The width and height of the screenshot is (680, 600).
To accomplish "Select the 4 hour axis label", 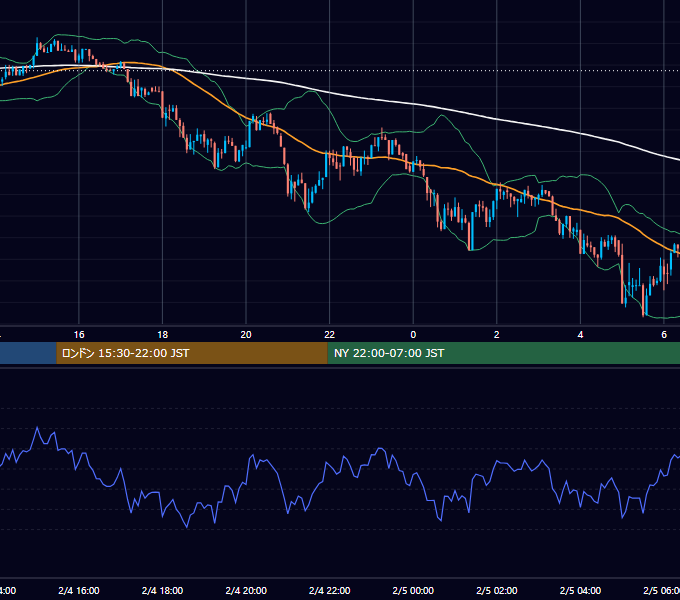I will pyautogui.click(x=580, y=335).
